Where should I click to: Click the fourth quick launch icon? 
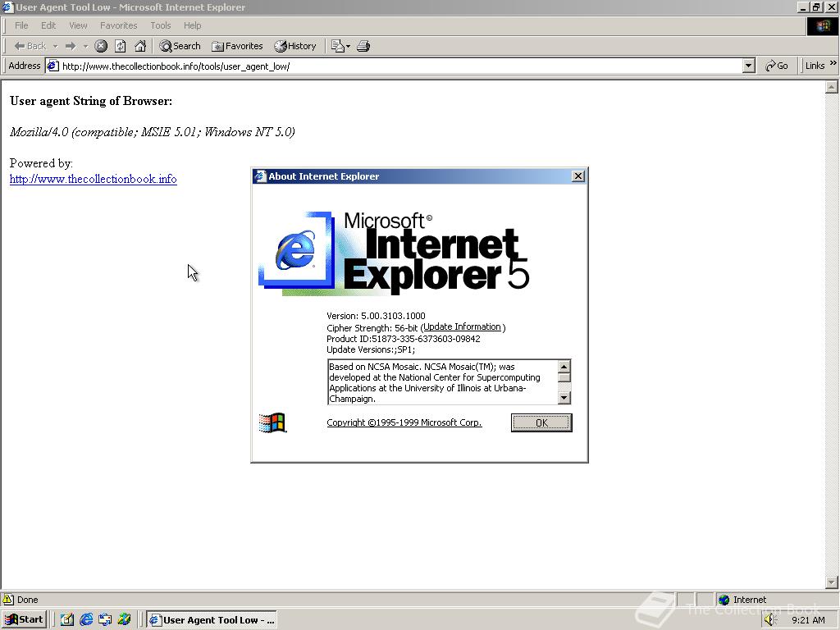[x=125, y=620]
